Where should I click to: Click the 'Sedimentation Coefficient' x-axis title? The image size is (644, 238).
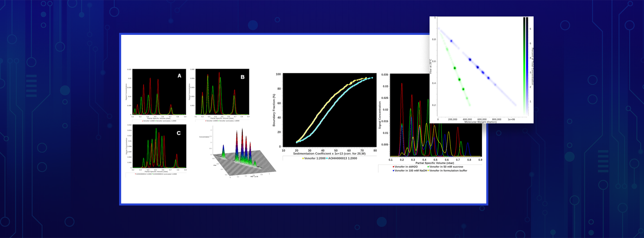pyautogui.click(x=329, y=154)
